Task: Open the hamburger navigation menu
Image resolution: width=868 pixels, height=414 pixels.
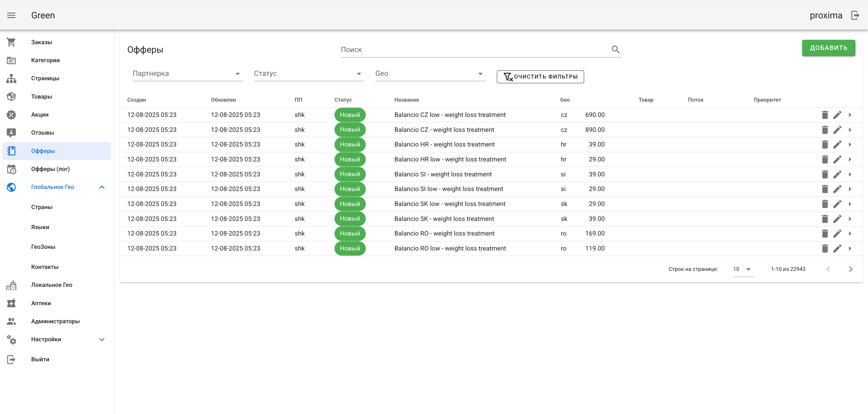Action: 11,15
